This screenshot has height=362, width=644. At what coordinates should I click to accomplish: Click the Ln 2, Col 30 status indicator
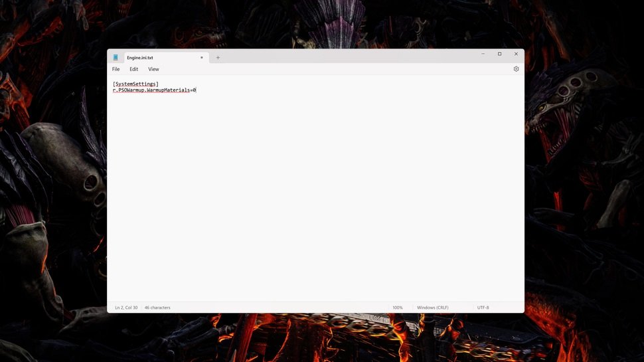tap(126, 308)
